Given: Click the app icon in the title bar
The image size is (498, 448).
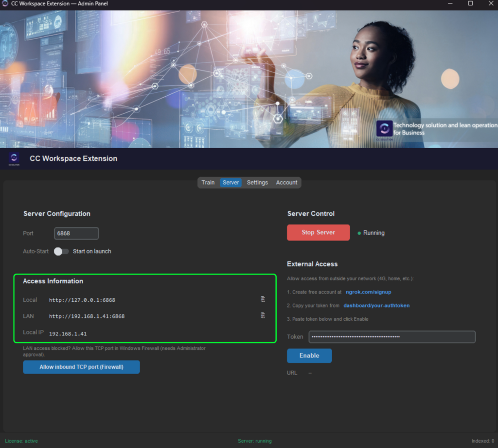Looking at the screenshot, I should click(5, 4).
